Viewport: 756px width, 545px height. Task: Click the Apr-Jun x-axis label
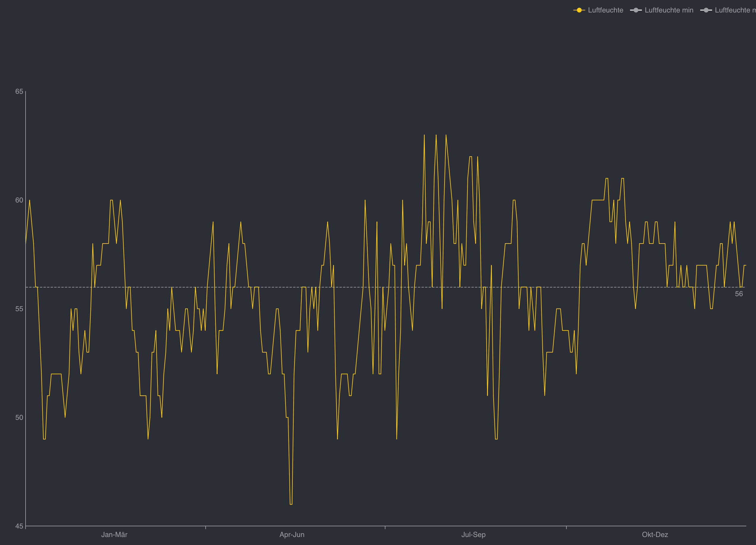point(292,535)
